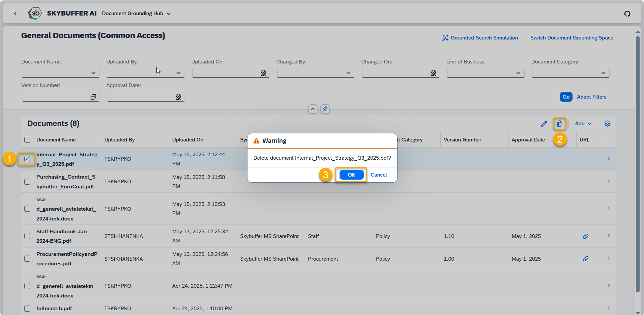Select ProcurementPolicyandProcedures.pdf checkbox
644x315 pixels.
[27, 259]
